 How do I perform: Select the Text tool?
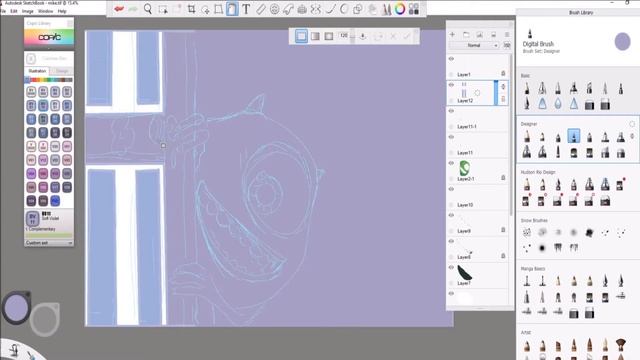[246, 9]
